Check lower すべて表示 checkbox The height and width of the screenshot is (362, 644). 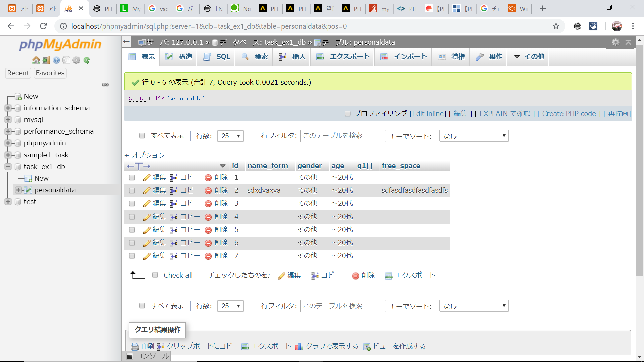[x=142, y=306]
